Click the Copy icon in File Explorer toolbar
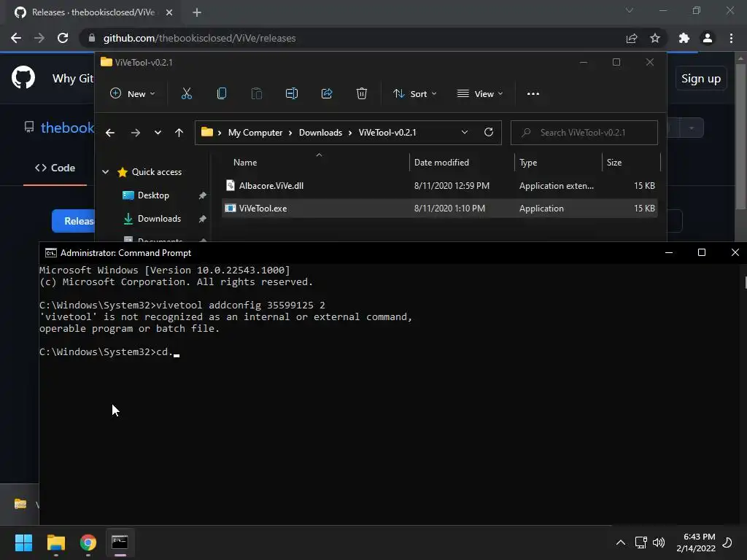Screen dimensions: 747x560 pyautogui.click(x=222, y=94)
